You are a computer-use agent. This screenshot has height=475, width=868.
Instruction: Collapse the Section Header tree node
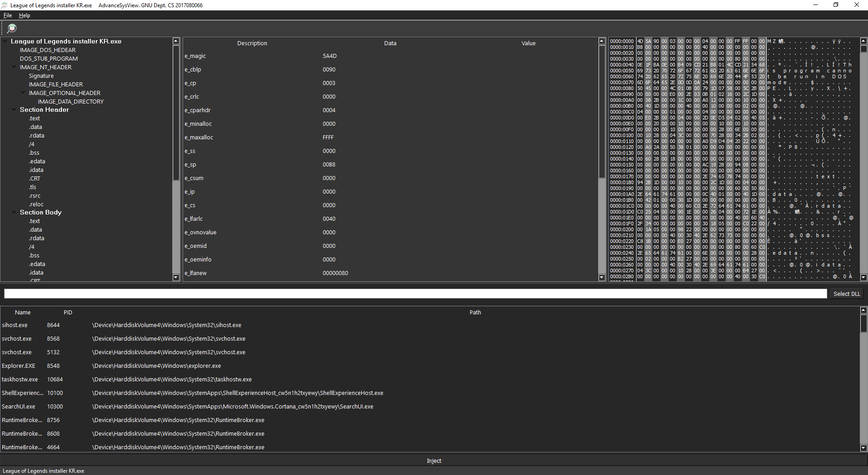(14, 109)
